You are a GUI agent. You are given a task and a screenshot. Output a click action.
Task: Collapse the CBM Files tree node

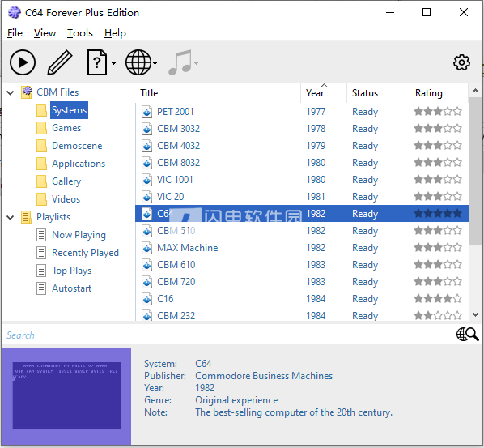click(11, 92)
